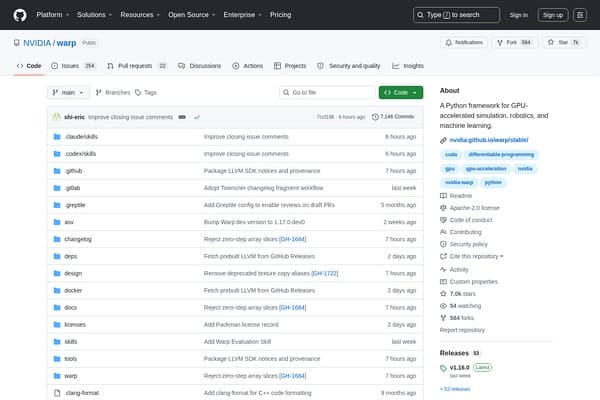Open the v1.16.0 latest release

click(x=459, y=368)
